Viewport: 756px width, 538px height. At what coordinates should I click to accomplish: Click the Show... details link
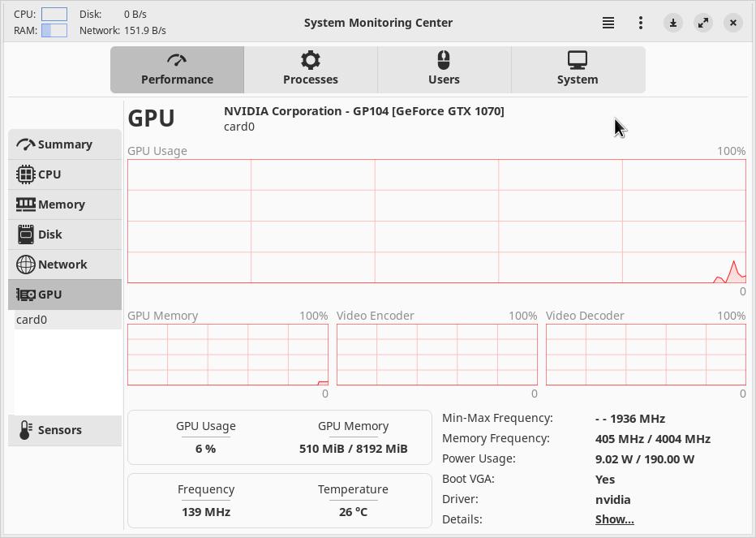[614, 519]
